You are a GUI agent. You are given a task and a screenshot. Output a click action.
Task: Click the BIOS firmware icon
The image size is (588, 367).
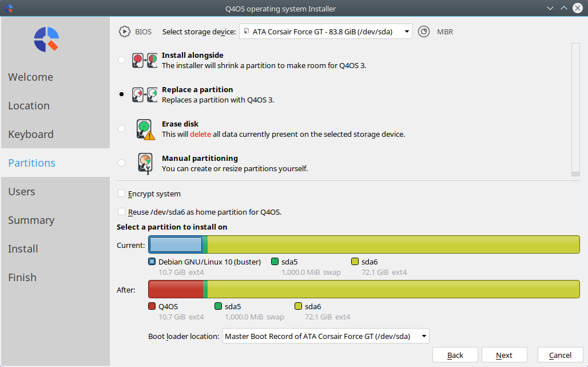125,31
